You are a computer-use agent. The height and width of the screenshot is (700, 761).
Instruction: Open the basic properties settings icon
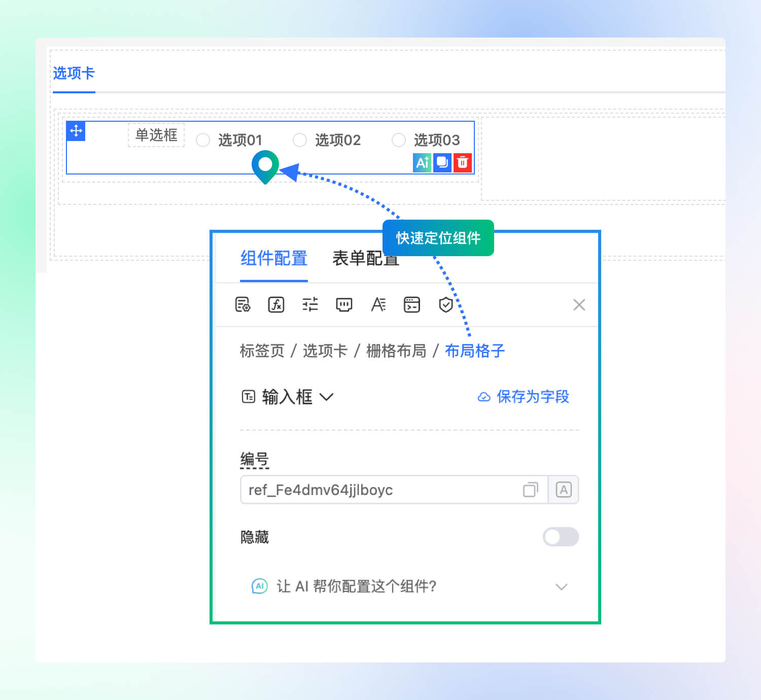[x=243, y=305]
